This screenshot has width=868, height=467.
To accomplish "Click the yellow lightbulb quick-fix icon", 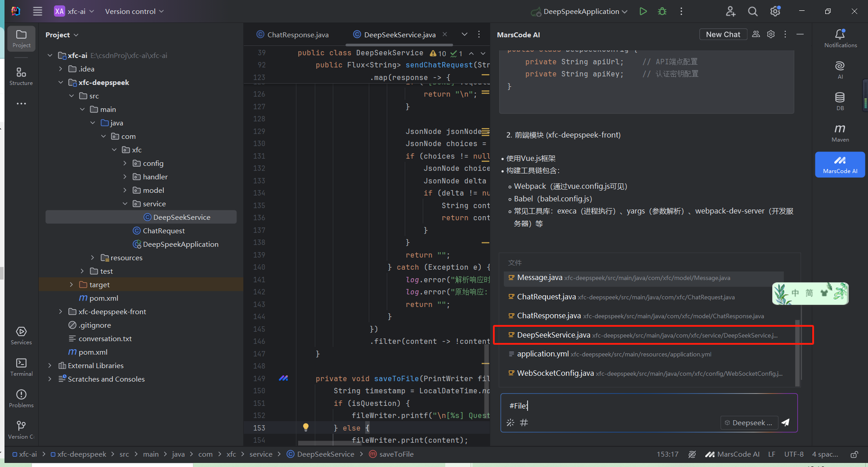I will [x=306, y=427].
